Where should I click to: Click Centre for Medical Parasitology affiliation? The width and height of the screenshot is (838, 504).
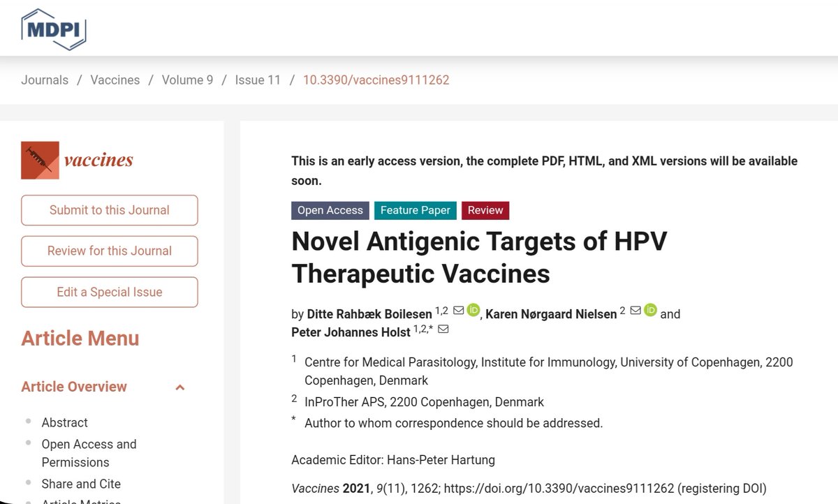549,371
